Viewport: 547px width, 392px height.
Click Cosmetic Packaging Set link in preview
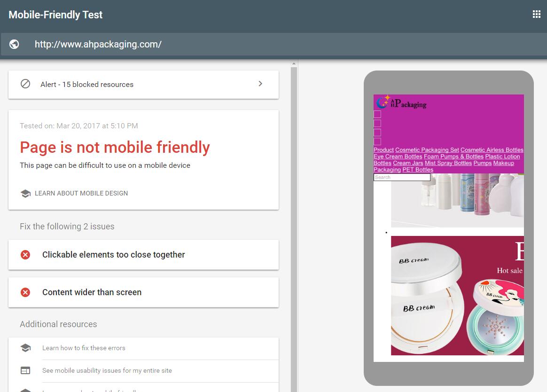427,150
